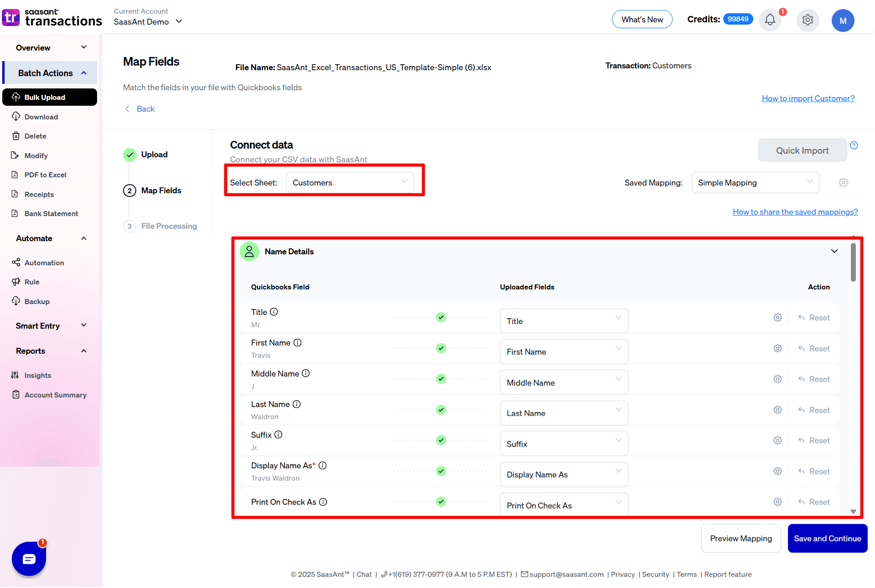Click info icon next to Title field
The image size is (875, 588).
click(274, 312)
